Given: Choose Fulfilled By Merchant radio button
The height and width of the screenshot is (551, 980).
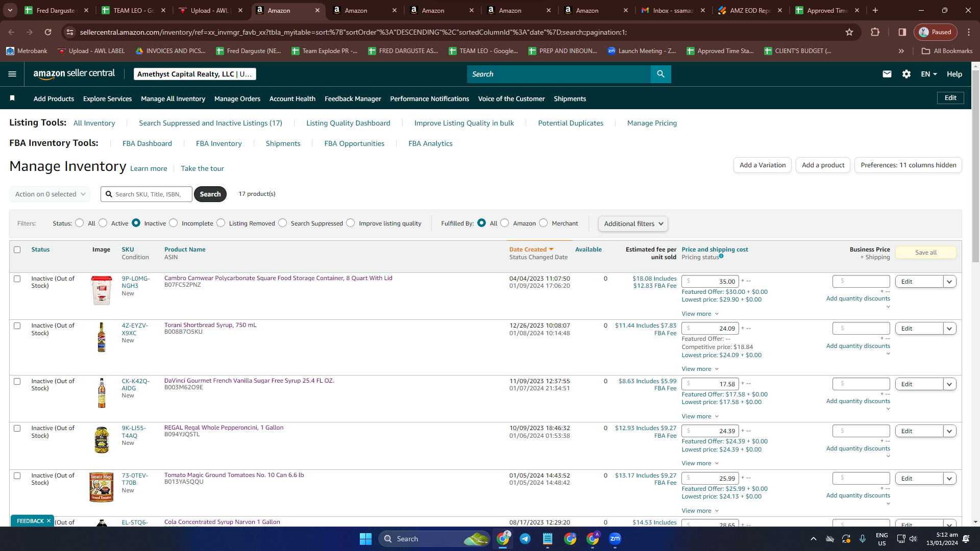Looking at the screenshot, I should 544,223.
